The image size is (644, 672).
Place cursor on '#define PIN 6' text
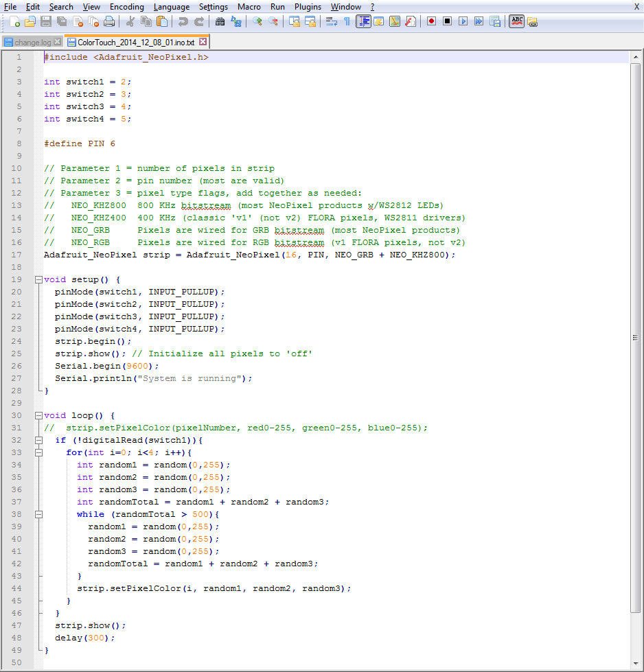tap(80, 143)
